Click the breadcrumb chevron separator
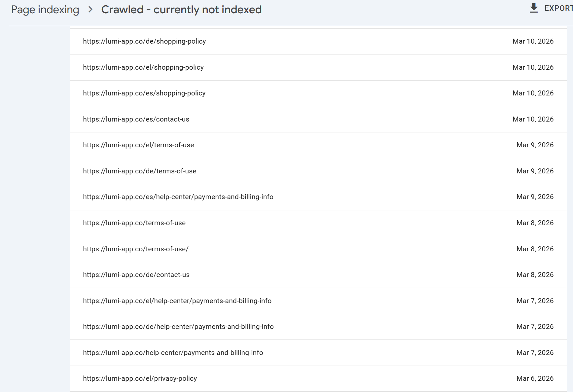The image size is (573, 392). (x=90, y=10)
